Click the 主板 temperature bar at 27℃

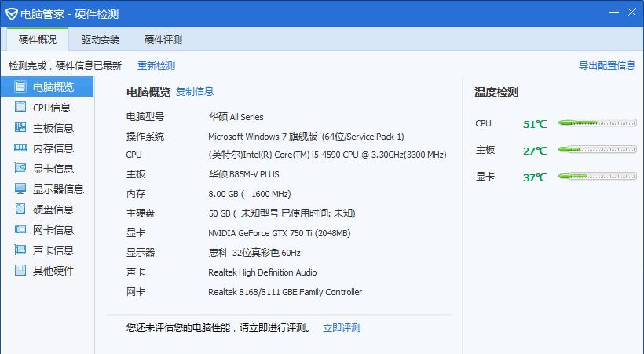[598, 149]
